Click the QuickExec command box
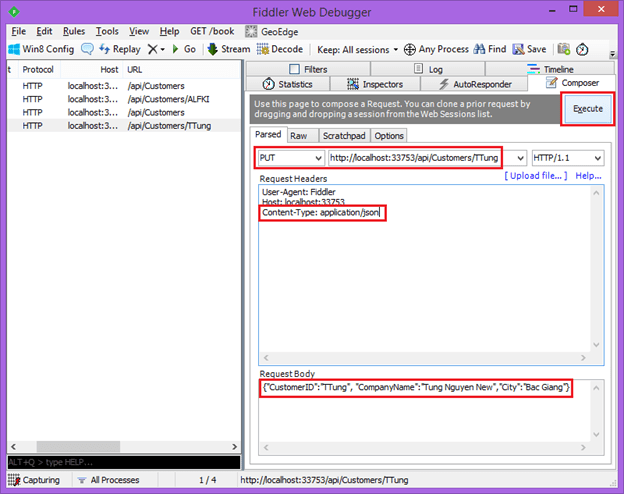The image size is (624, 494). point(124,463)
